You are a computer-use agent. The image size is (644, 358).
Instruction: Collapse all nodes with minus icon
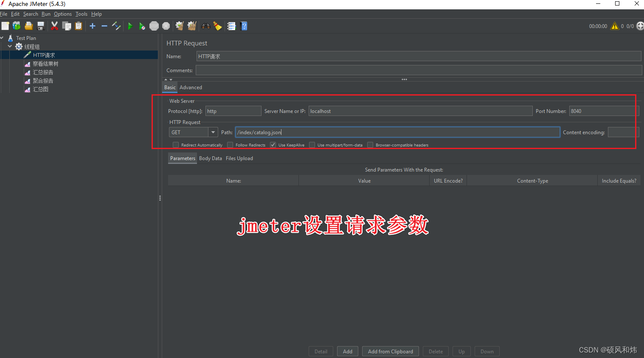(104, 26)
